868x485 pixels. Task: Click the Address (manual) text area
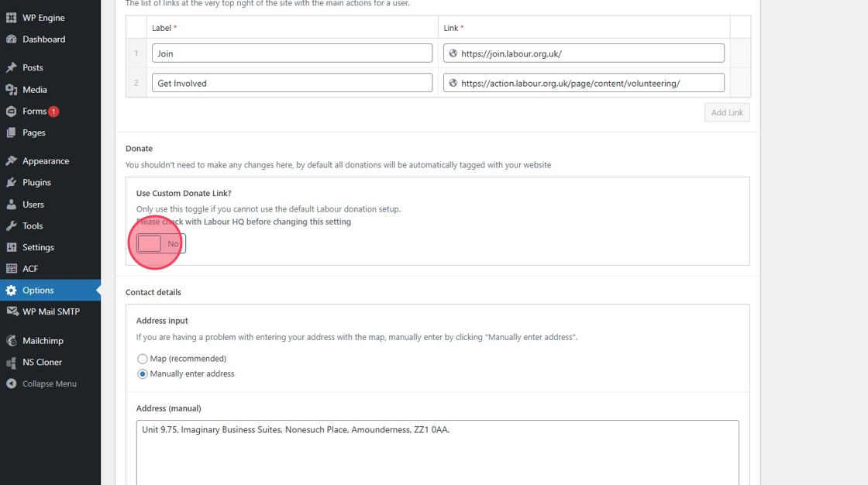pyautogui.click(x=437, y=452)
